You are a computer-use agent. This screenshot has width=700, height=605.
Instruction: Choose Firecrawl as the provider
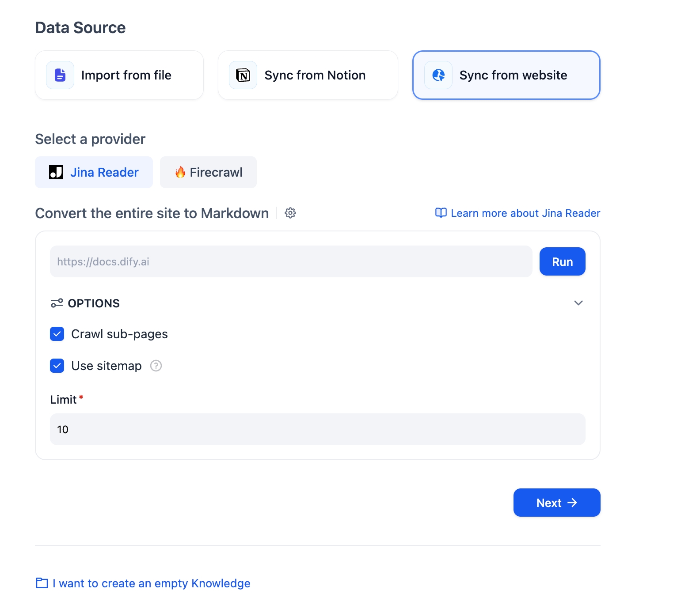(208, 172)
